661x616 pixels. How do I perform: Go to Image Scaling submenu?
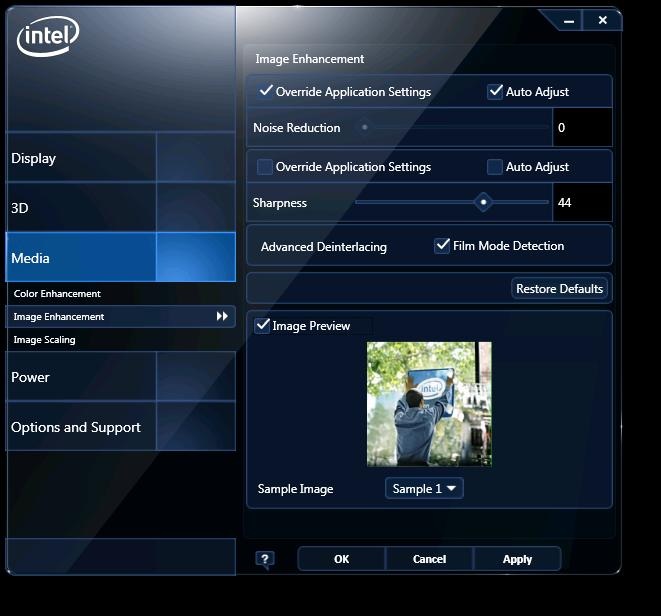(44, 339)
